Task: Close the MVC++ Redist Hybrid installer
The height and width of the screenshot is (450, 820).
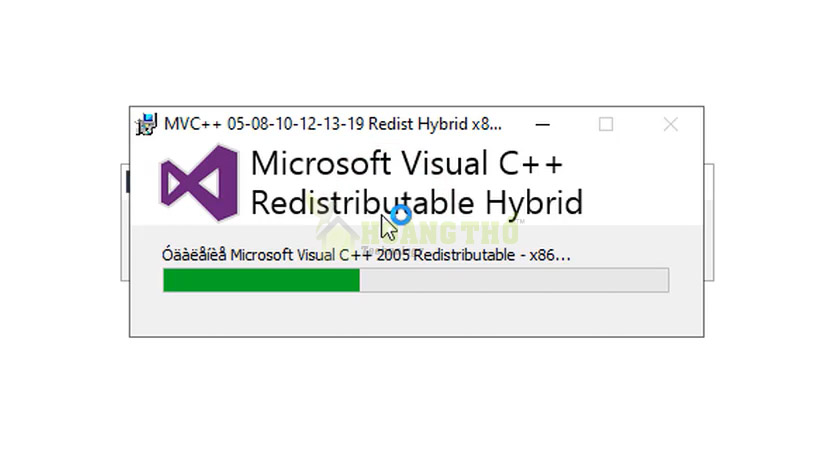Action: (x=670, y=125)
